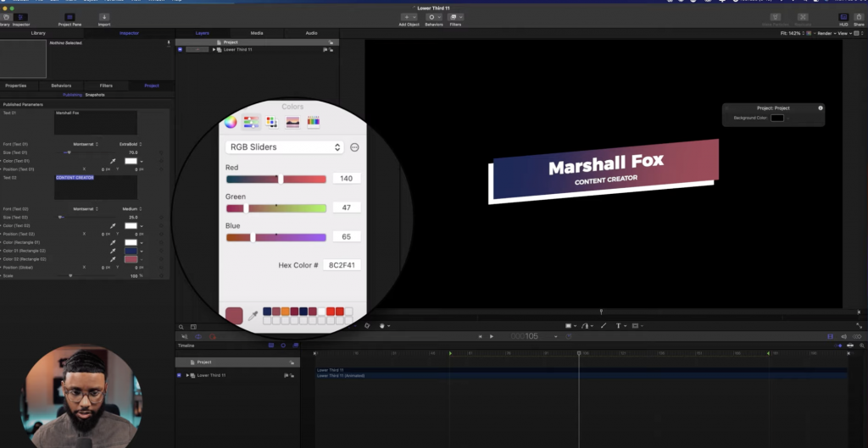The image size is (868, 448).
Task: Switch to the color palettes picker mode
Action: tap(271, 122)
